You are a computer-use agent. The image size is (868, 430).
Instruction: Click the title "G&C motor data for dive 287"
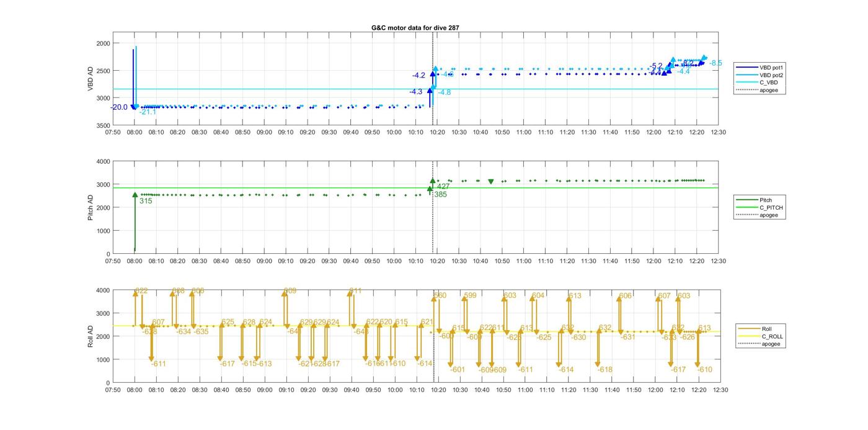(415, 28)
